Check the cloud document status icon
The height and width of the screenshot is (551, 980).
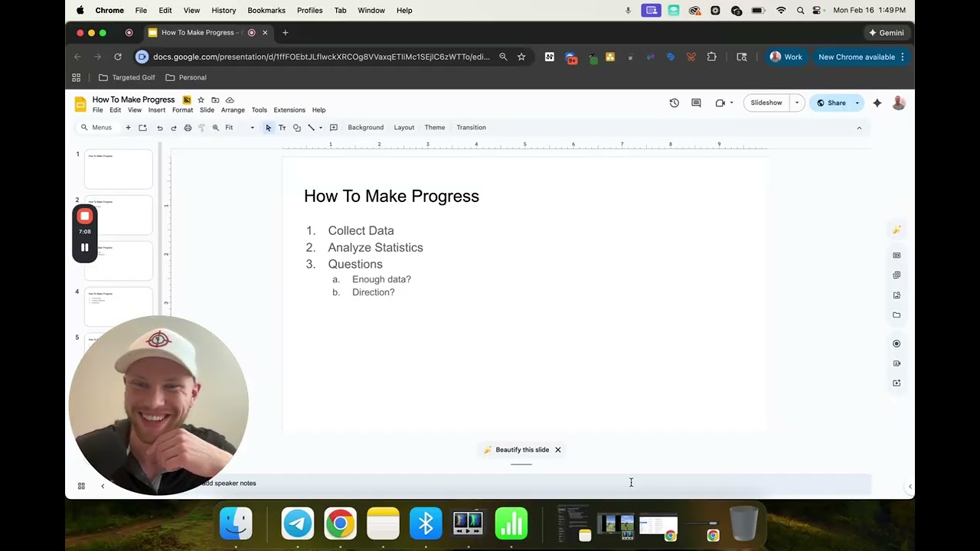(x=230, y=99)
